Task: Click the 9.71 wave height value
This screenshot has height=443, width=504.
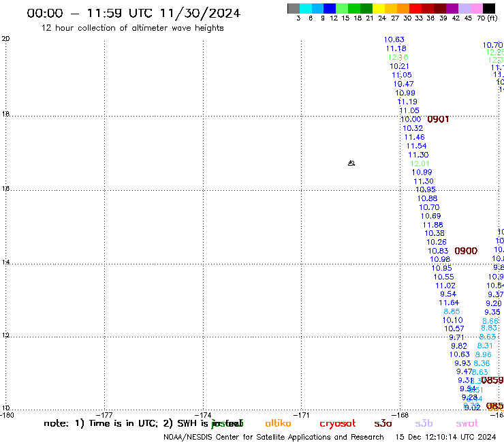Action: pos(456,337)
